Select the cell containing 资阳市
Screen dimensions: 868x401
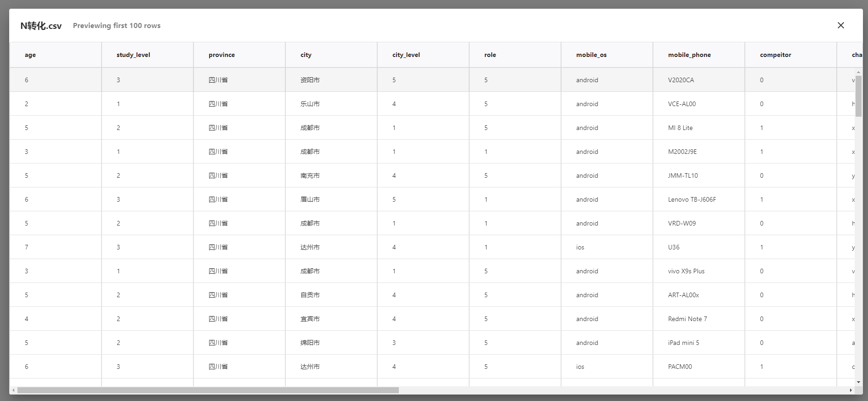pyautogui.click(x=310, y=80)
